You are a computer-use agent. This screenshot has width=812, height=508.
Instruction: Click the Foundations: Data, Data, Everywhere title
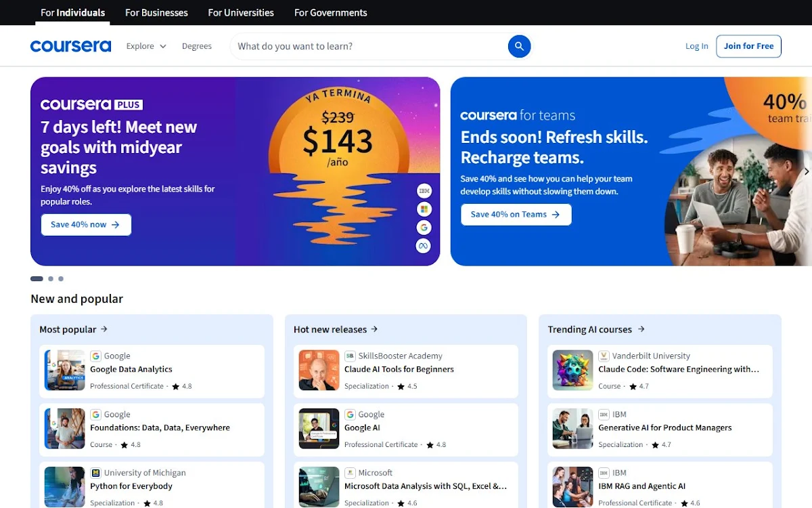tap(160, 427)
